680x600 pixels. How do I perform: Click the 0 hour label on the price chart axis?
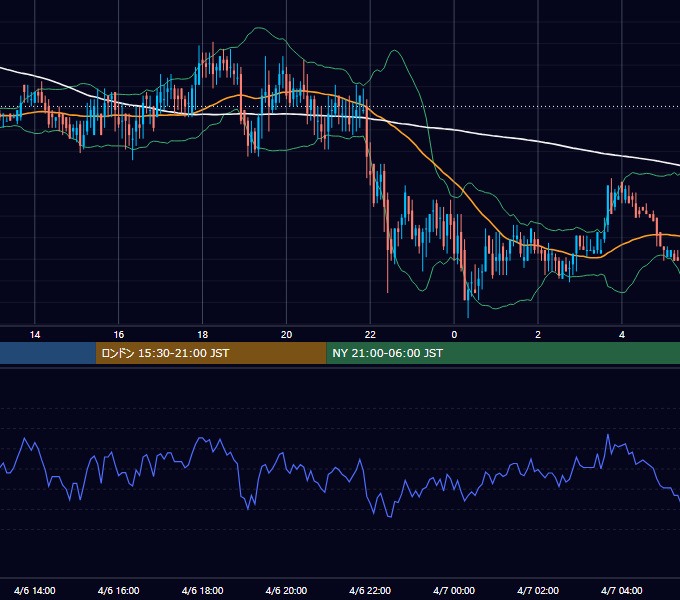(x=454, y=335)
